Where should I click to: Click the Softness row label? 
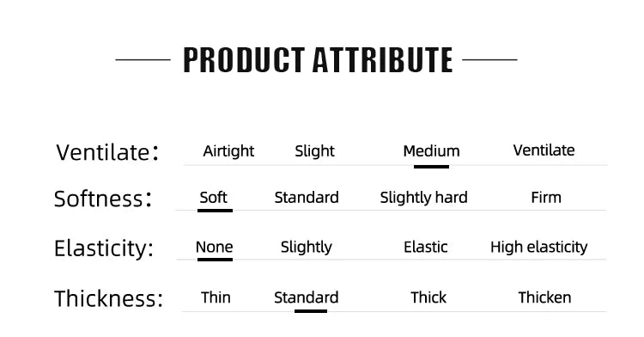click(x=103, y=199)
